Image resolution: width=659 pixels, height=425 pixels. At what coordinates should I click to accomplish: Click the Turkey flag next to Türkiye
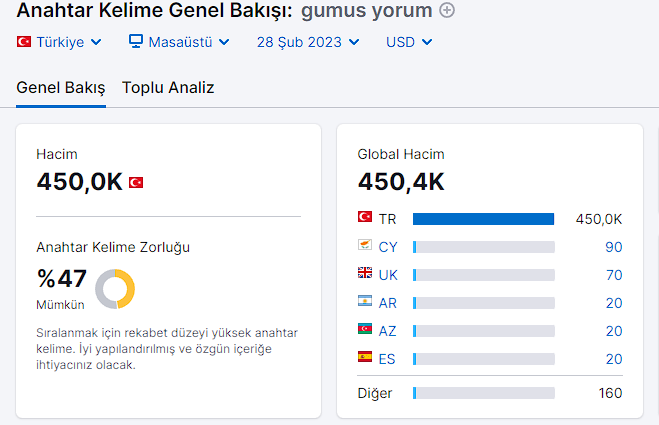point(24,42)
